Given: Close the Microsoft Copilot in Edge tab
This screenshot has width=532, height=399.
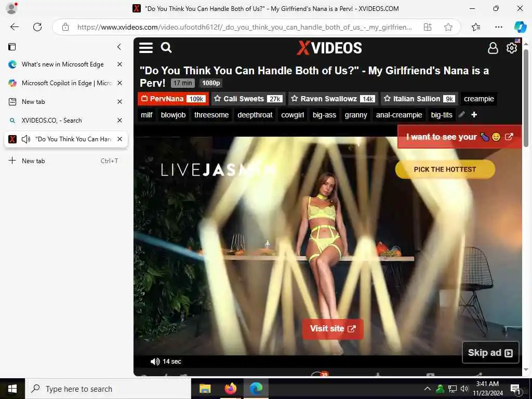Looking at the screenshot, I should pos(120,83).
